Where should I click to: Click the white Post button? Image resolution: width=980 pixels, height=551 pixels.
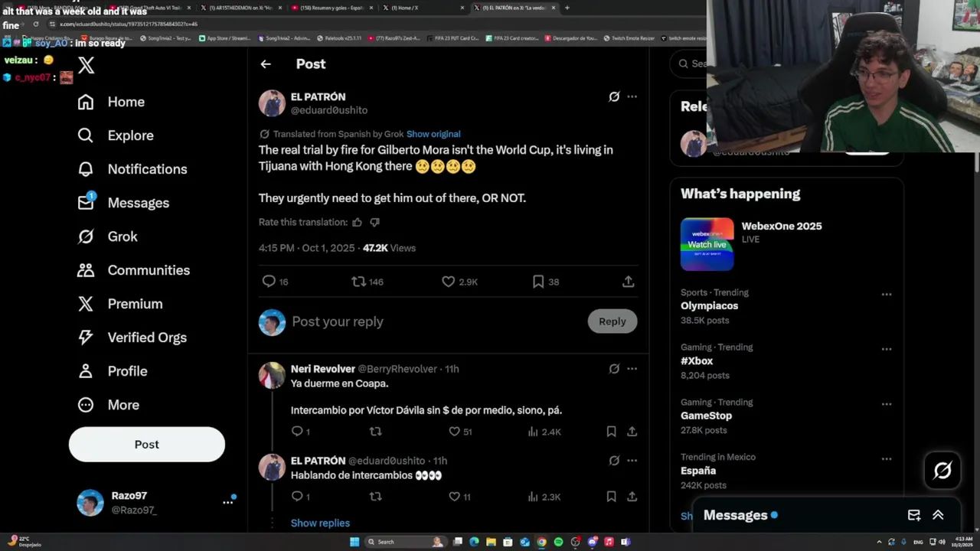(x=147, y=445)
